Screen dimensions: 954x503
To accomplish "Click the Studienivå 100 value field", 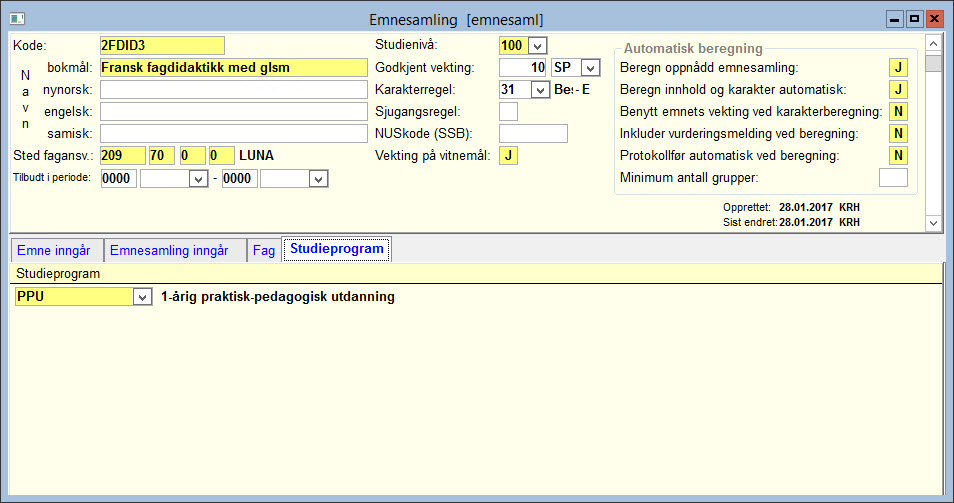I will click(x=514, y=46).
